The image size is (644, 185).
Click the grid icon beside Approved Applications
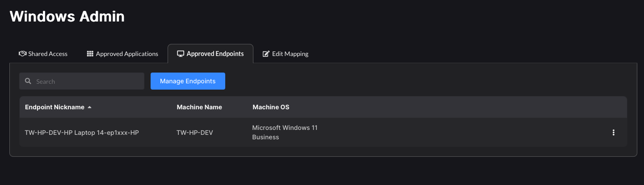(x=90, y=54)
